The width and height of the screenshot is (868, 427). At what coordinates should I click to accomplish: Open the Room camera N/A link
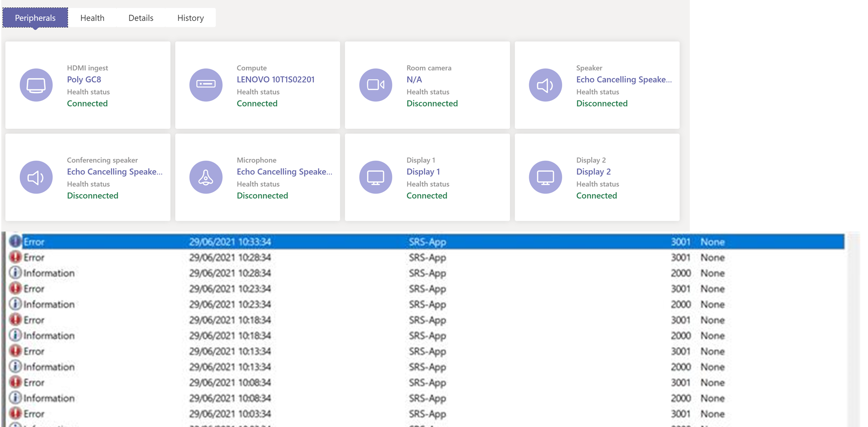click(414, 79)
